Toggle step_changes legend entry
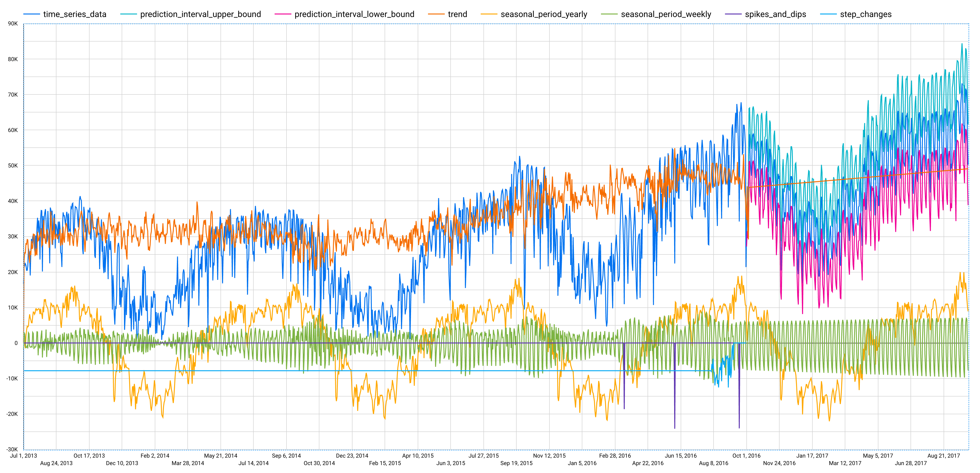The height and width of the screenshot is (473, 980). (x=856, y=14)
